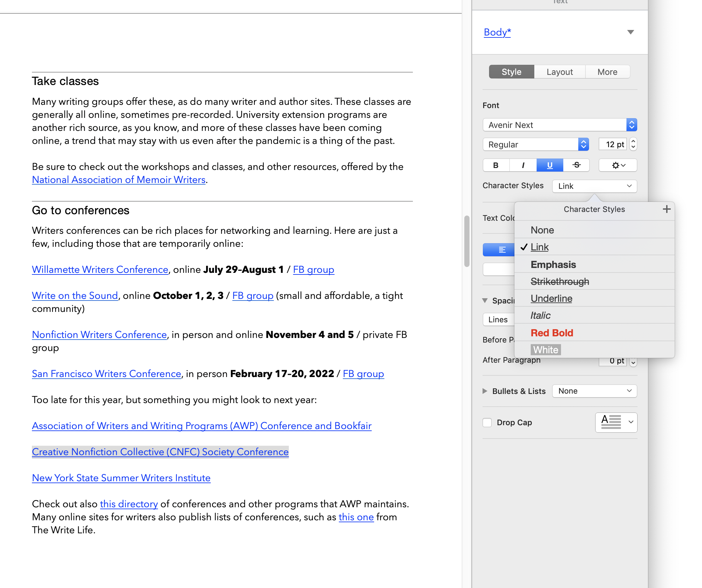Screen dimensions: 702x588
Task: Enable the Drop Cap checkbox
Action: (487, 422)
